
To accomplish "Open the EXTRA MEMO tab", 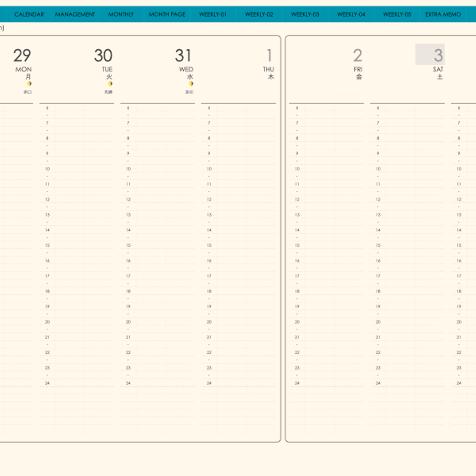I will point(443,14).
